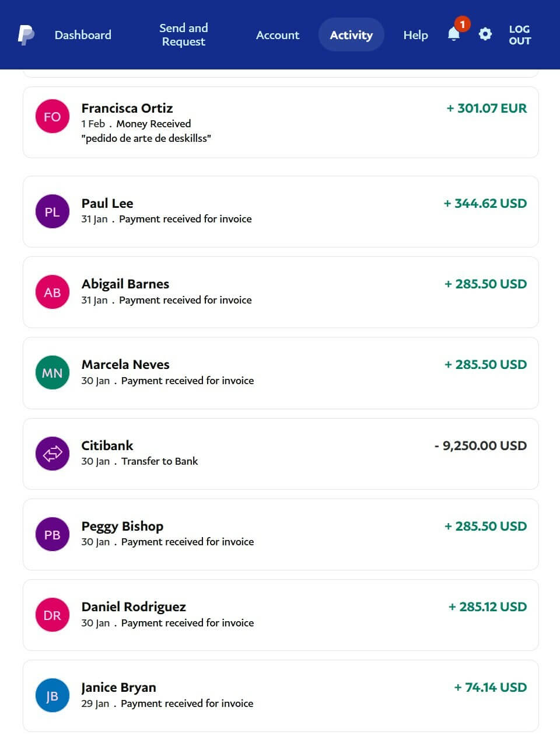Open the Send and Request tab
The height and width of the screenshot is (735, 560).
(x=184, y=35)
